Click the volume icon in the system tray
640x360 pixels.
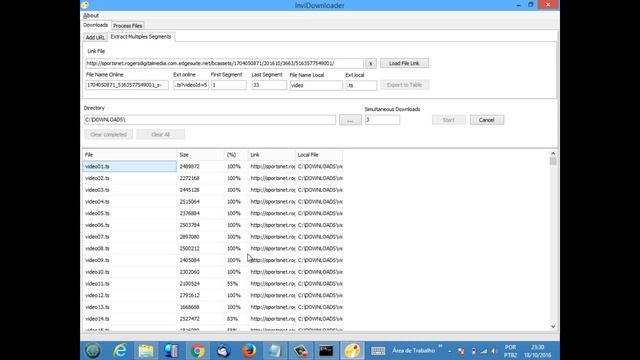point(494,351)
